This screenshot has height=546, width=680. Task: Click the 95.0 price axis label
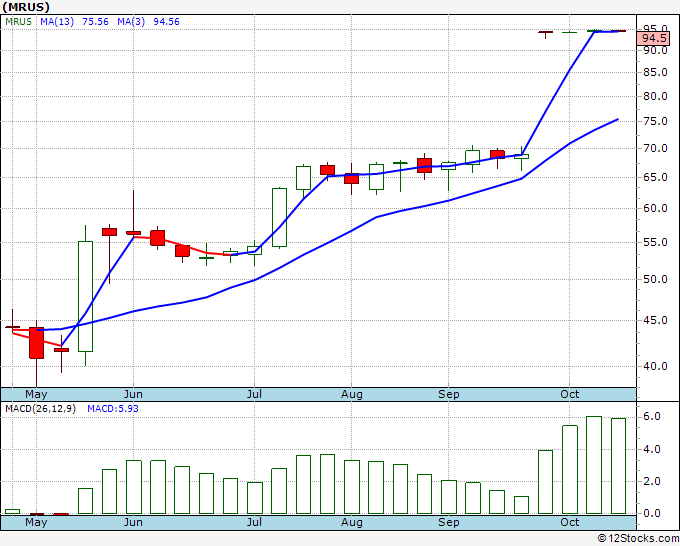tap(655, 29)
